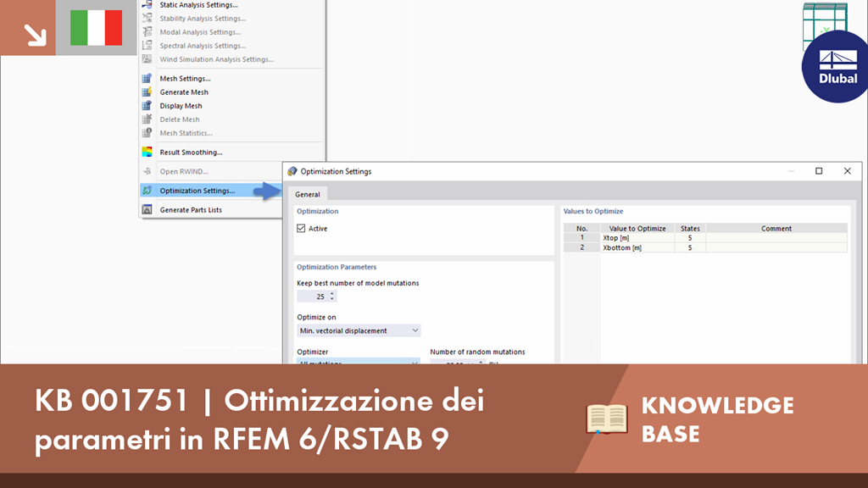Image resolution: width=868 pixels, height=488 pixels.
Task: Click the Generate Parts Lists icon
Action: (x=147, y=210)
